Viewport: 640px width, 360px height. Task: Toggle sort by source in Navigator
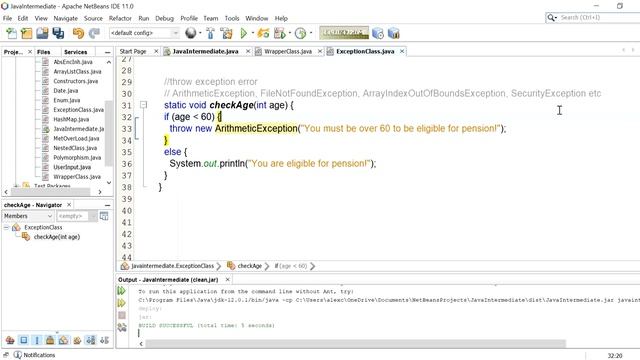click(x=104, y=340)
